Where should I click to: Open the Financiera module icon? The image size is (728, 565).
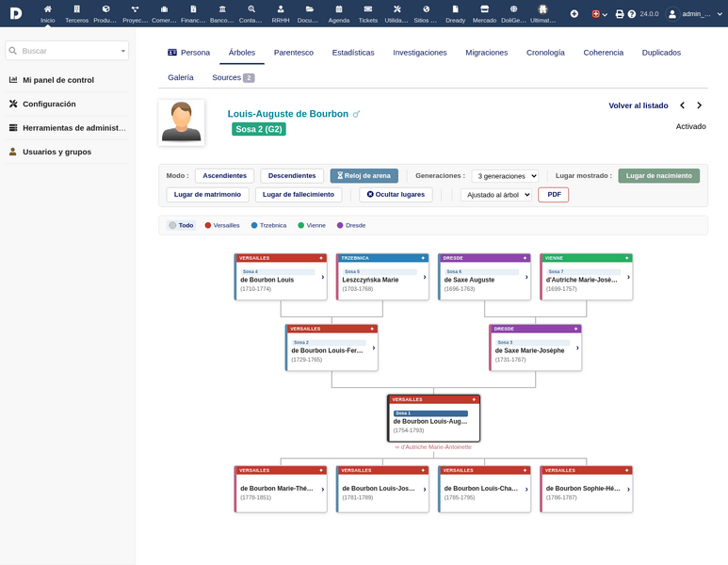click(193, 8)
